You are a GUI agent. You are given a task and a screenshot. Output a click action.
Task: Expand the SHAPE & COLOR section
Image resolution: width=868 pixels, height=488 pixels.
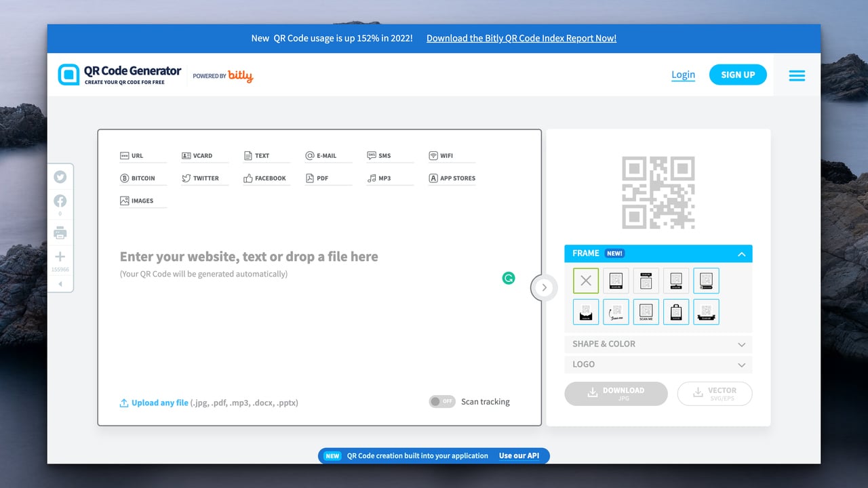click(x=658, y=344)
